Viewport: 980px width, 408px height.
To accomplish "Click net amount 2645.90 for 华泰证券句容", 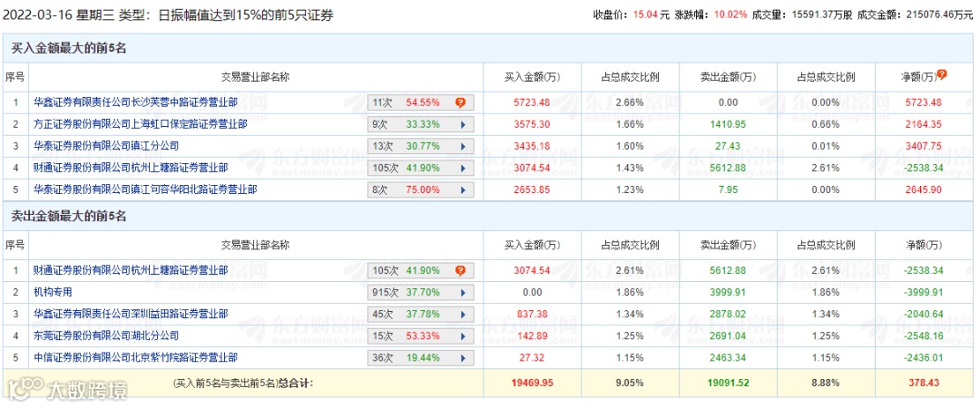I will tap(923, 189).
